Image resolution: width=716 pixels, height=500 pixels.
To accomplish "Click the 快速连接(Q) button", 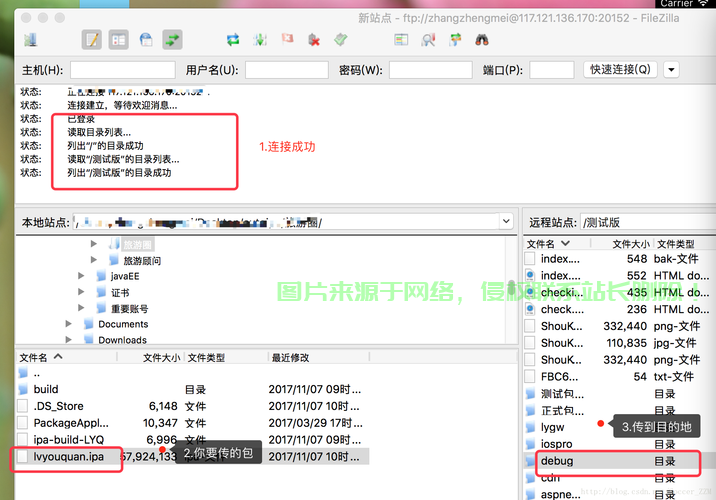I will [x=620, y=70].
